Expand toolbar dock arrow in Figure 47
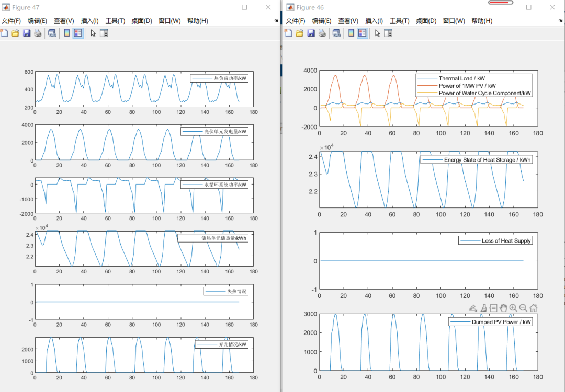 pos(276,21)
